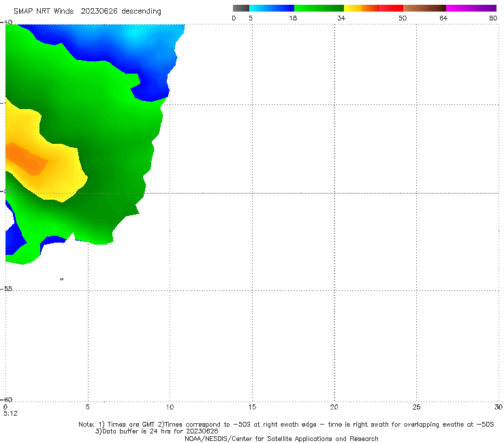504x443 pixels.
Task: Click the "-40" latitude axis label
Action: 6,22
